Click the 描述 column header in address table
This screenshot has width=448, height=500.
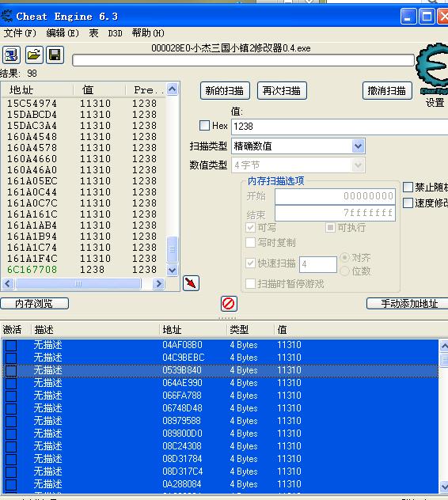point(95,329)
